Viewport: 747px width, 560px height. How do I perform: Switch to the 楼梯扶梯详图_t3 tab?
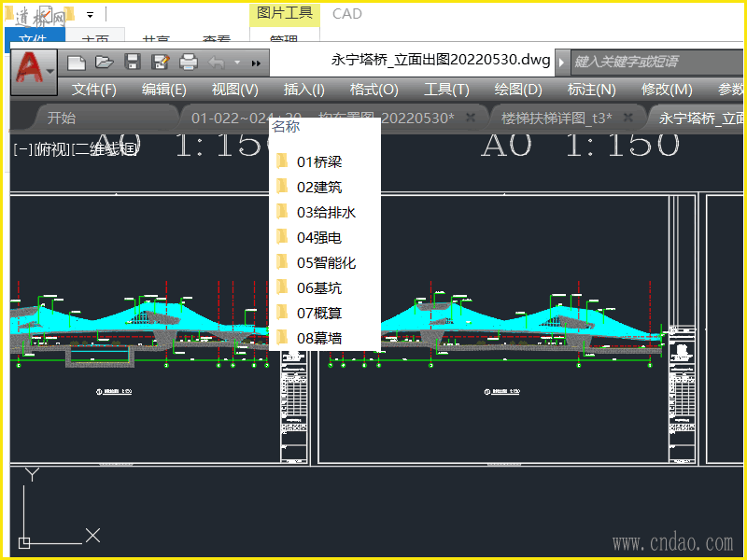coord(557,119)
